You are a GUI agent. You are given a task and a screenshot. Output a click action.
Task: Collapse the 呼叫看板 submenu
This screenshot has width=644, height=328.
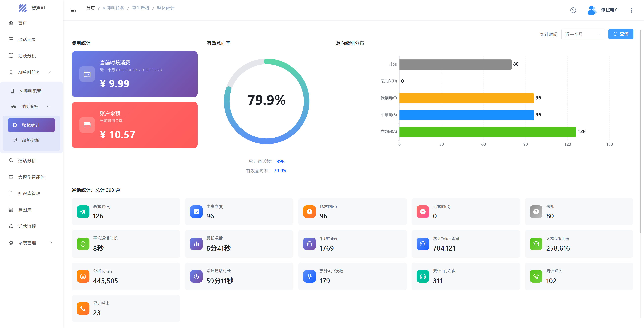coord(48,106)
